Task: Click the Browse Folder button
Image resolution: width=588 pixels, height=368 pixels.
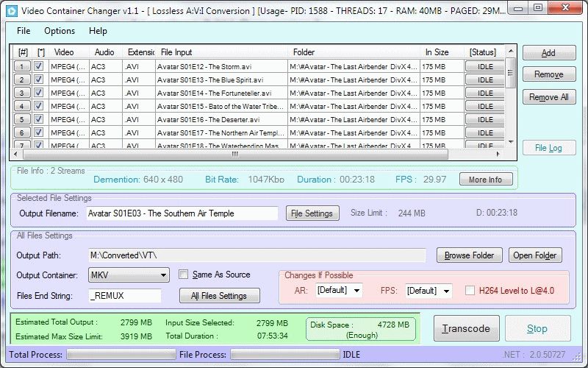Action: [x=470, y=255]
